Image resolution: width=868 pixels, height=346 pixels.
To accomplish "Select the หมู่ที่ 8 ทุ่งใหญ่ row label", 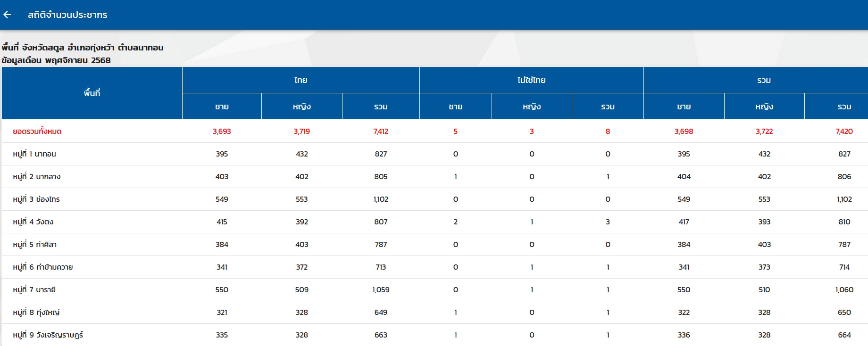I will [36, 313].
